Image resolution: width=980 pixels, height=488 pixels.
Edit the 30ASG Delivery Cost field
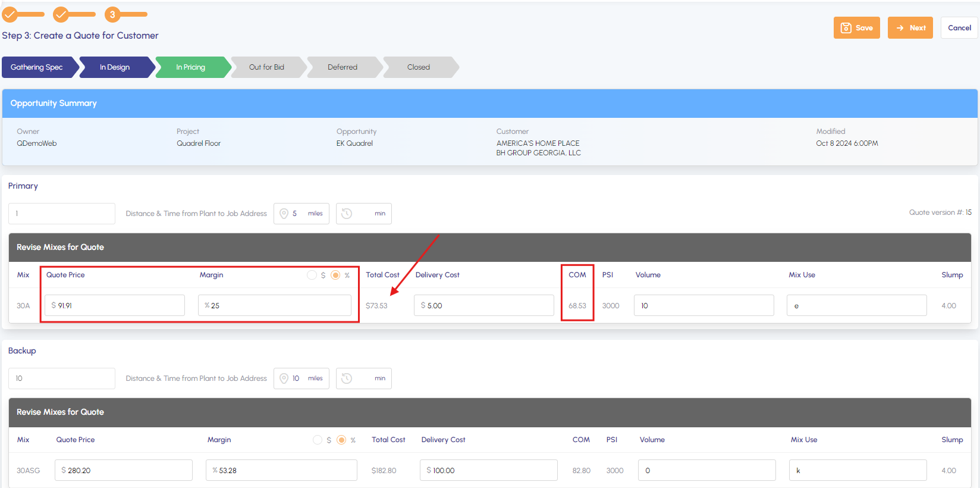pos(489,470)
